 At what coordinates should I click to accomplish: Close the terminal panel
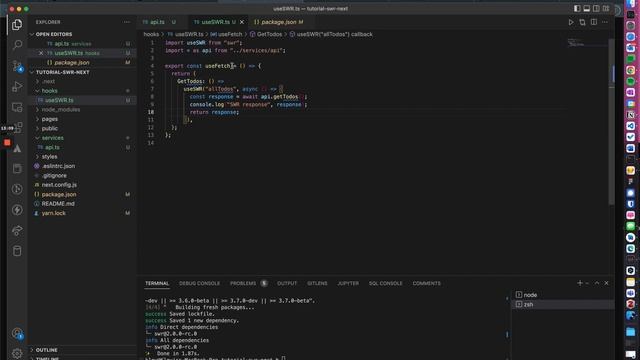point(607,283)
